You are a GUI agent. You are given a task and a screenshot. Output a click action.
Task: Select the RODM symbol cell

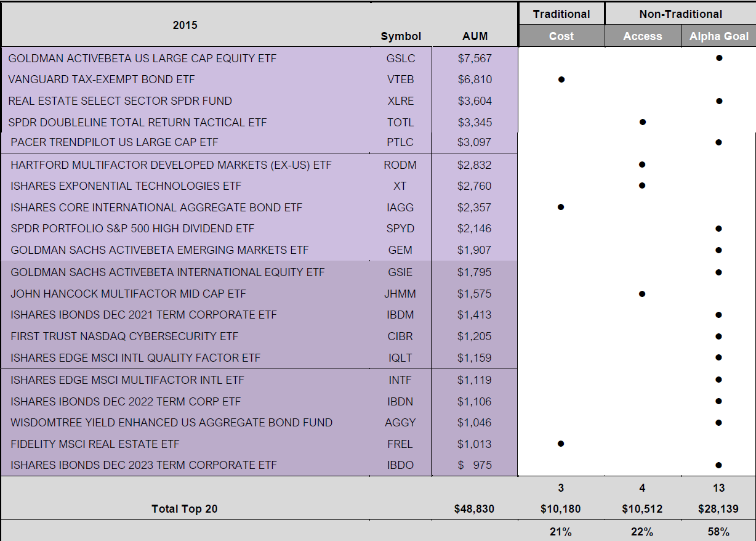click(x=400, y=165)
